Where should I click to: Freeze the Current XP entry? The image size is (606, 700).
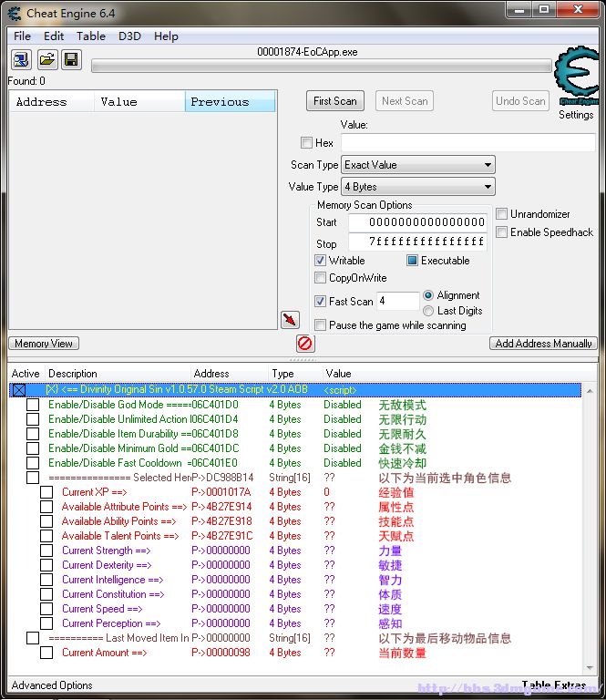click(46, 492)
